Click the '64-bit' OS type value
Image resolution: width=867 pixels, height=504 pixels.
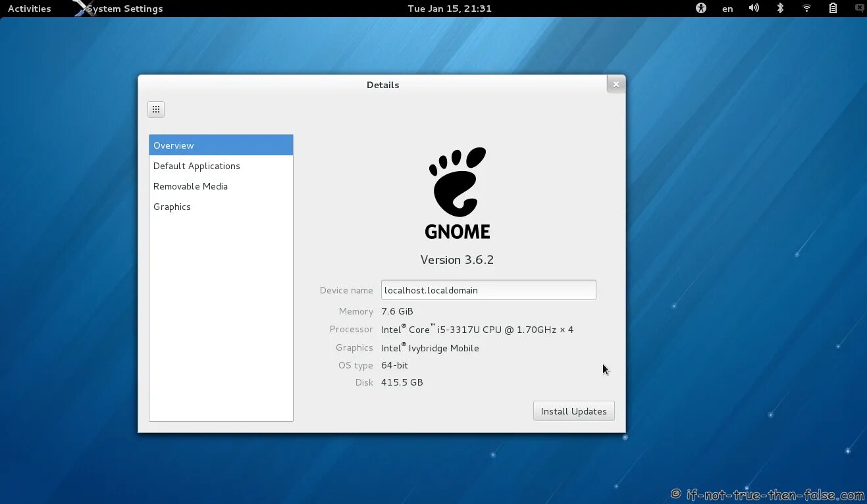pos(394,365)
